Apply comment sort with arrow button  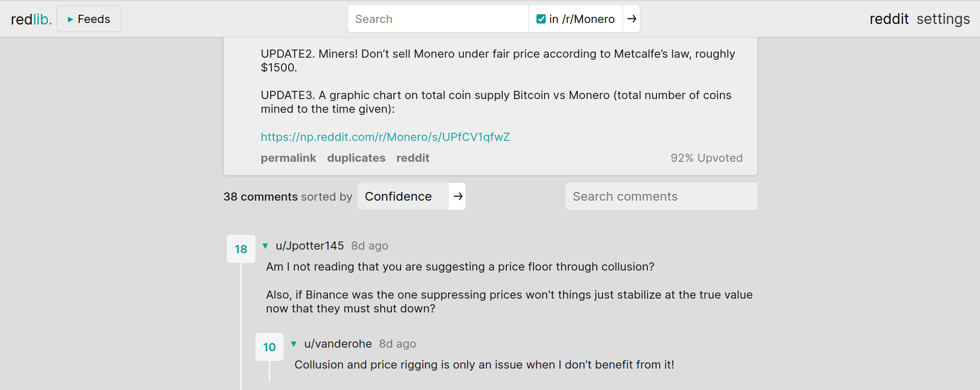coord(458,197)
